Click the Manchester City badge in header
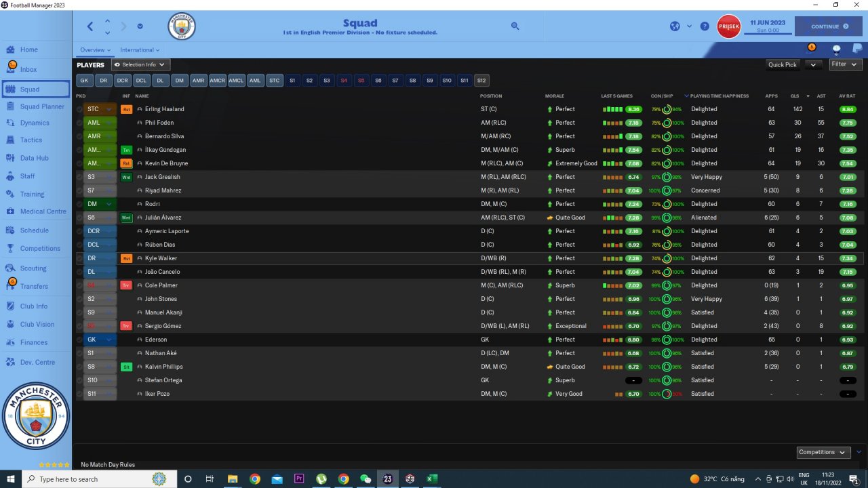Screen dimensions: 868x488 coord(181,26)
